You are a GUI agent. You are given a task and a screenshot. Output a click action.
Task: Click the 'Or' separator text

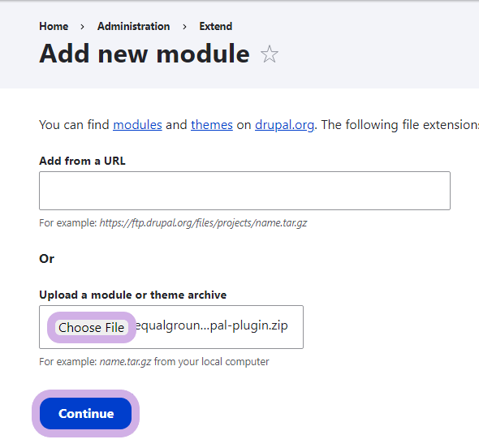click(47, 259)
